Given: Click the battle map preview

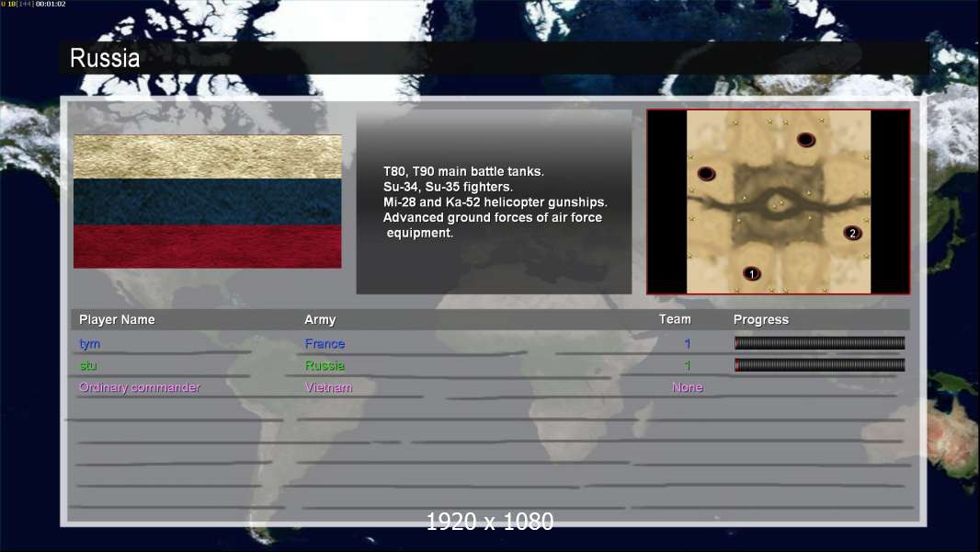Looking at the screenshot, I should [x=778, y=201].
